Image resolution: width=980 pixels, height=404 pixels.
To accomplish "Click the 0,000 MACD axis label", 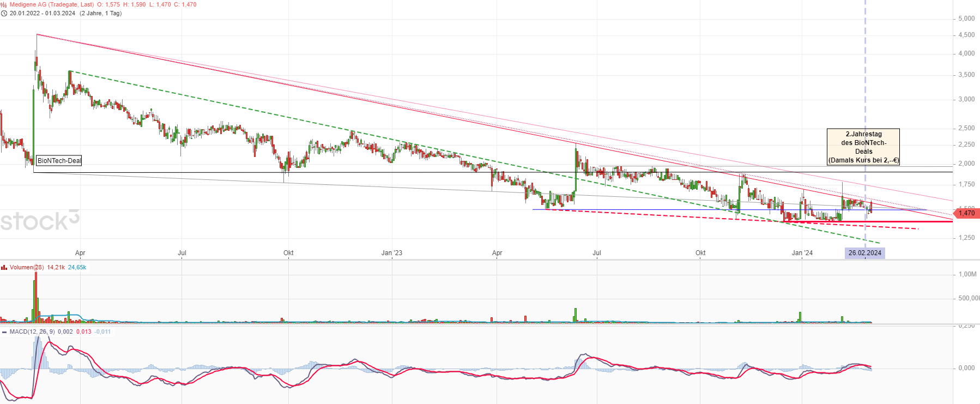I will [x=966, y=368].
